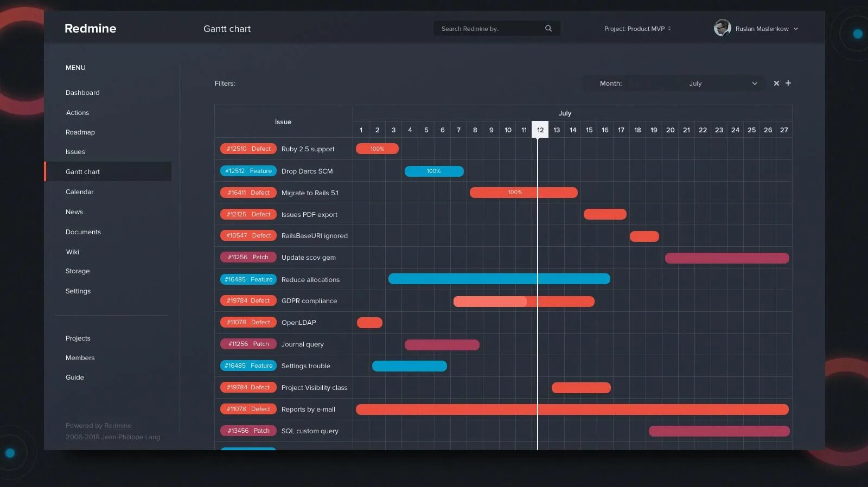Click the OpenLDAP short red bar
Screen dimensions: 868x487
coord(369,323)
